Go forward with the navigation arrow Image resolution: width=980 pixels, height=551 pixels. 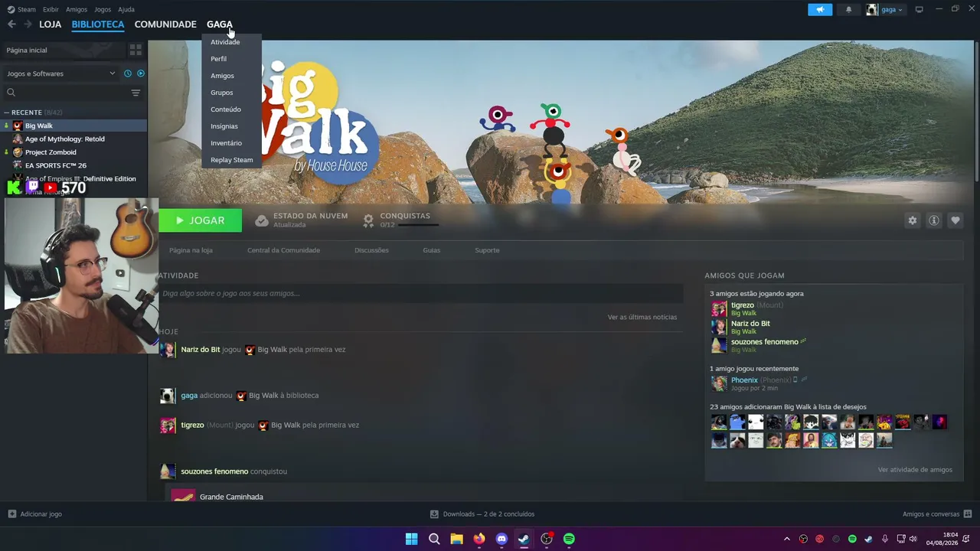(28, 24)
